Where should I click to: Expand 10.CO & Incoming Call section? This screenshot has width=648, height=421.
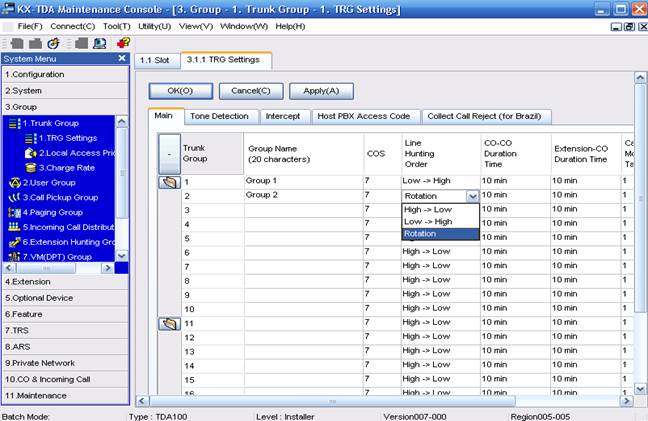[66, 379]
